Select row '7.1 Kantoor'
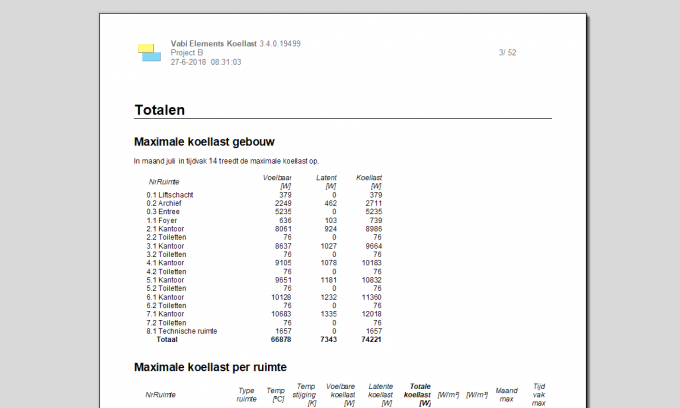 (264, 314)
